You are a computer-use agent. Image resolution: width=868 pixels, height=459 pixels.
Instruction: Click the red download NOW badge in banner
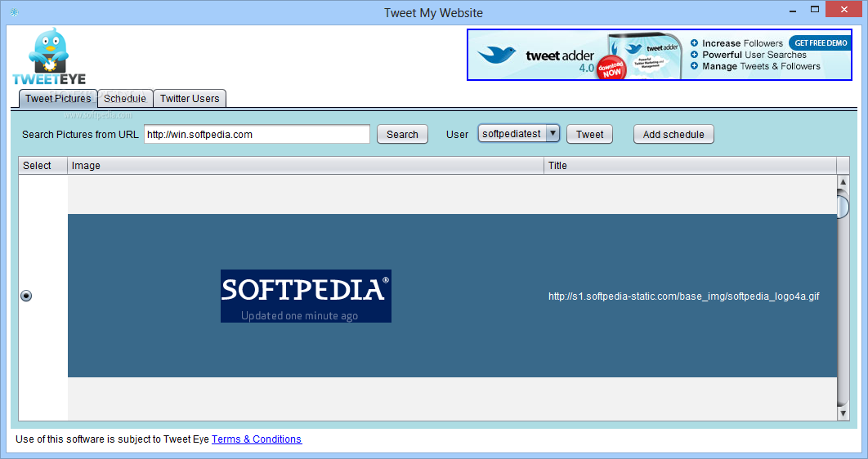pyautogui.click(x=611, y=69)
